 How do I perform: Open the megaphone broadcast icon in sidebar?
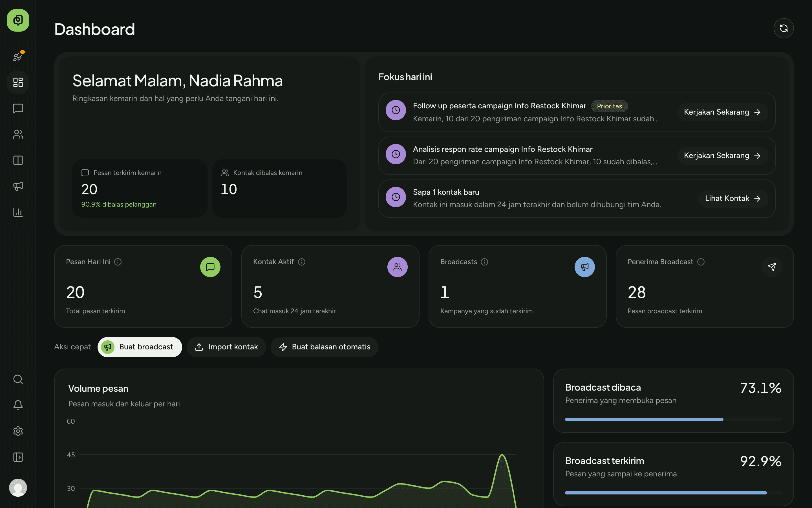[x=18, y=186]
